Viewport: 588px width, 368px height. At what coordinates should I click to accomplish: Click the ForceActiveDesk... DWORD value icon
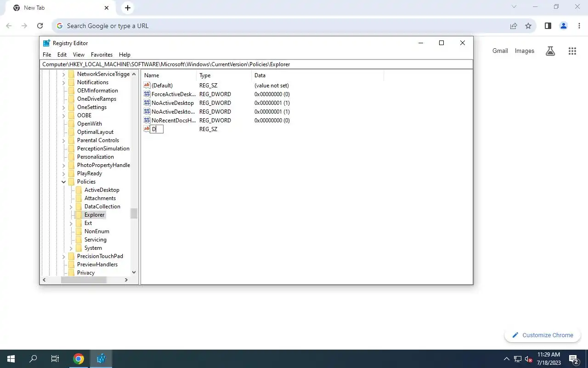point(147,94)
